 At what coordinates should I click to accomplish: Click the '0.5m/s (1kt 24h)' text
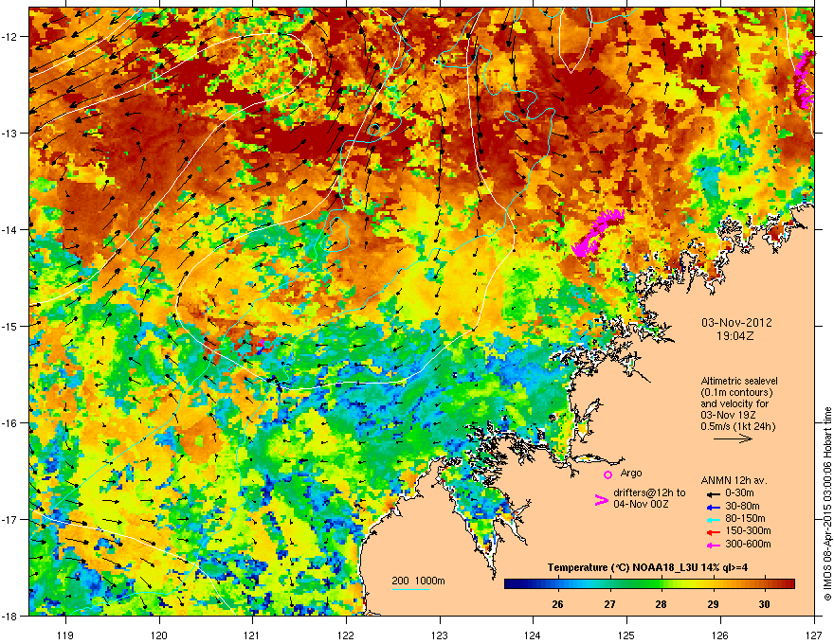[x=737, y=427]
